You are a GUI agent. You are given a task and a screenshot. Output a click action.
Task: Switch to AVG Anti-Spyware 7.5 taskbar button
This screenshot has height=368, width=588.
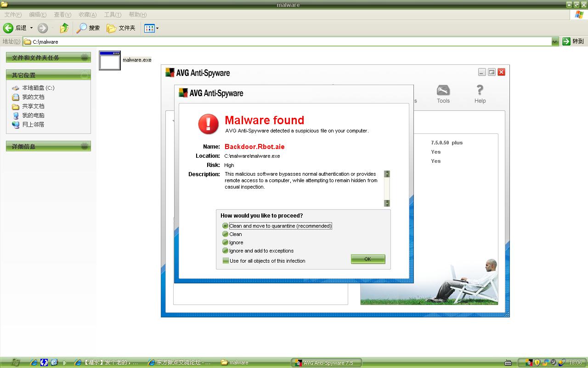pyautogui.click(x=327, y=362)
